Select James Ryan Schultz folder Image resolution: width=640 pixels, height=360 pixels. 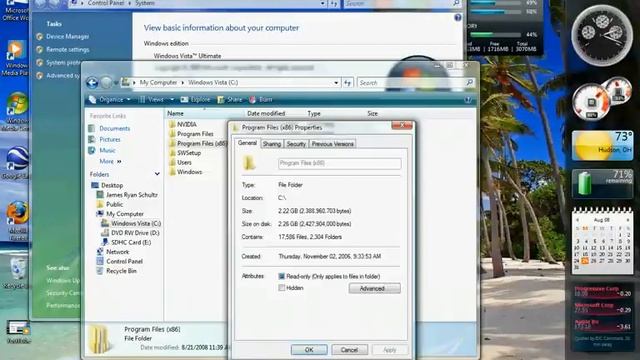coord(127,195)
